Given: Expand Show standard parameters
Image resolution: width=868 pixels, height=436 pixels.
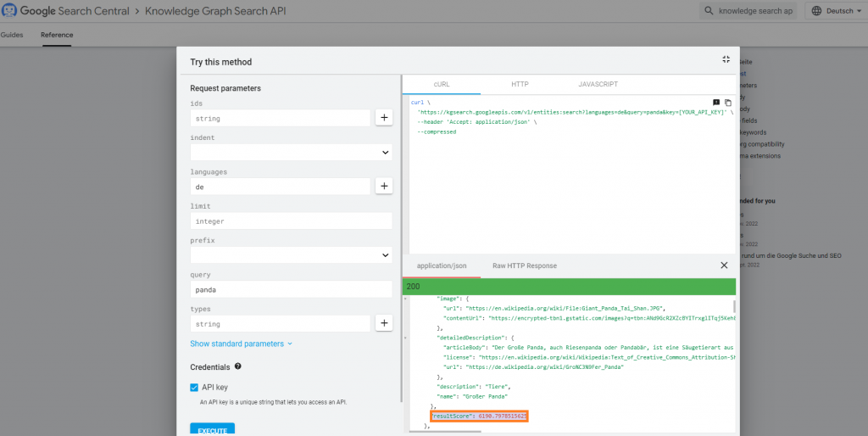Looking at the screenshot, I should (x=241, y=344).
